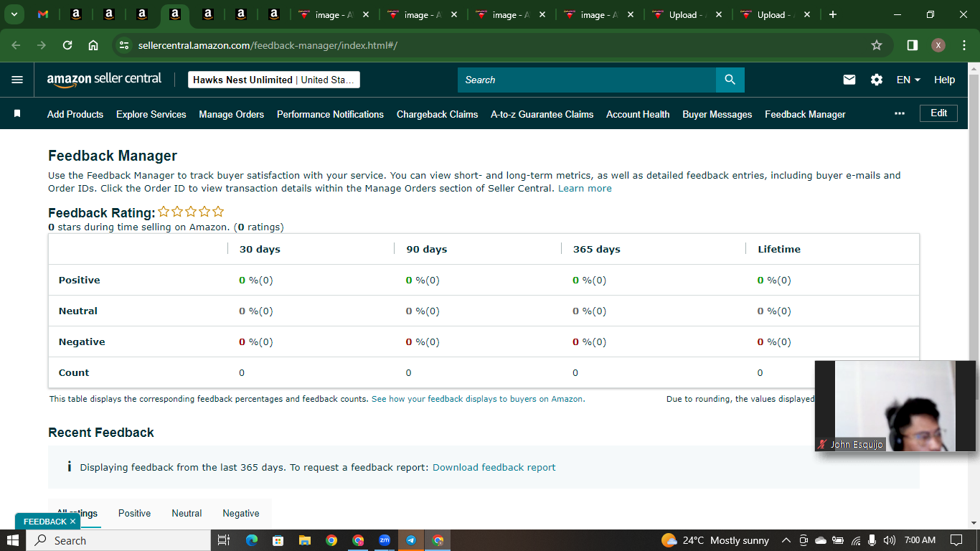The image size is (980, 551).
Task: Open the three-dot more menu
Action: point(900,113)
